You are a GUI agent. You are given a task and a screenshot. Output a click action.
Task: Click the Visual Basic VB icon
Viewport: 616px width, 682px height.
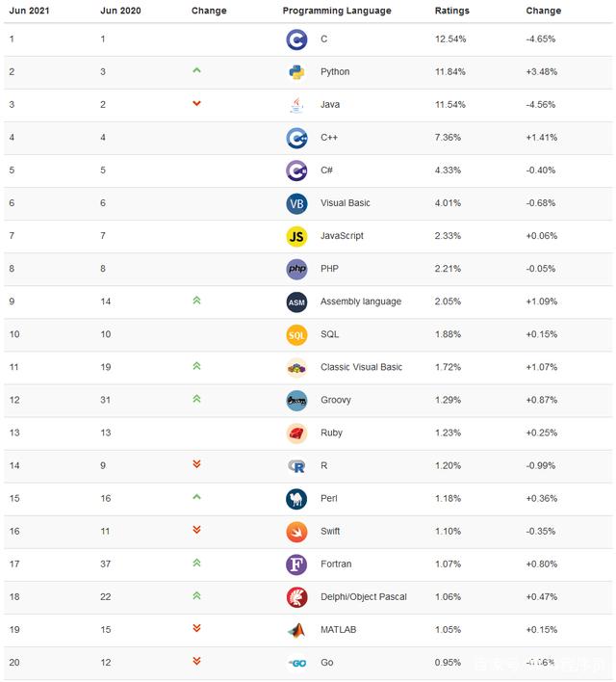(296, 203)
